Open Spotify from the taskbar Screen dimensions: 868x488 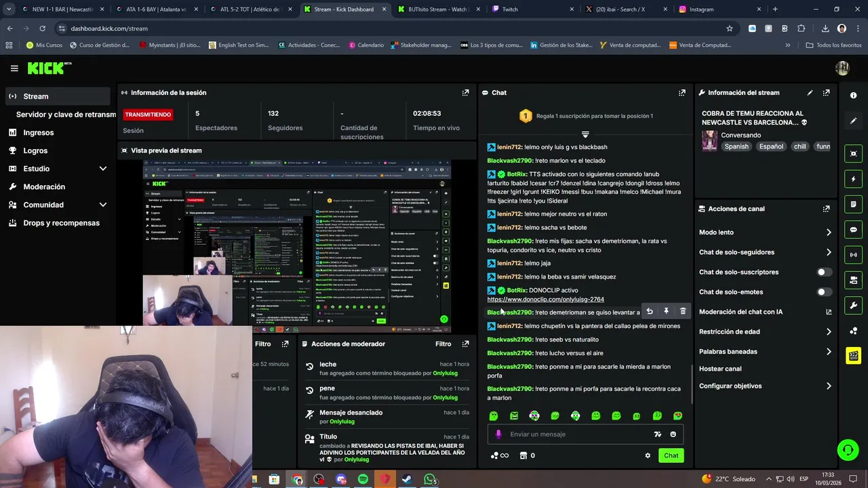pyautogui.click(x=363, y=480)
